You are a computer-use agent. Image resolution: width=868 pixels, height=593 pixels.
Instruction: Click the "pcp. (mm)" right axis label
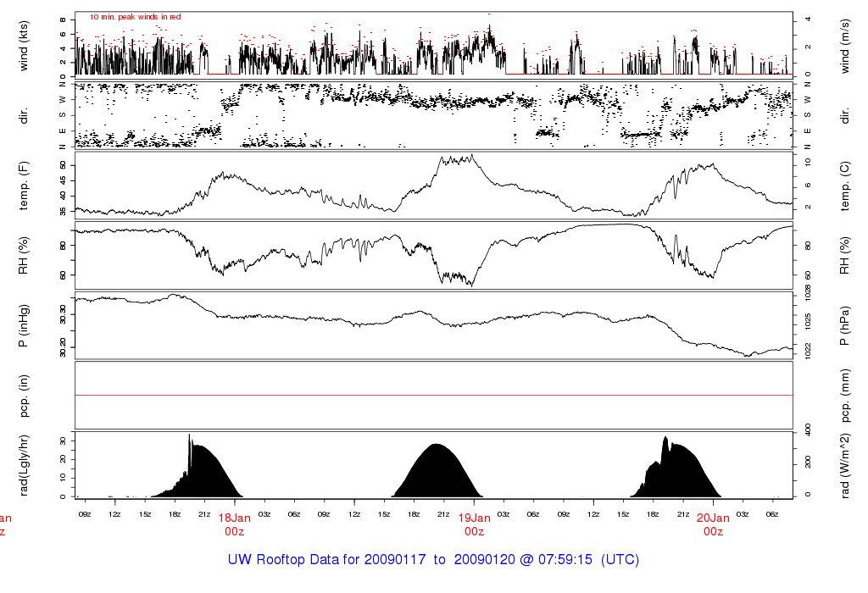pos(845,396)
